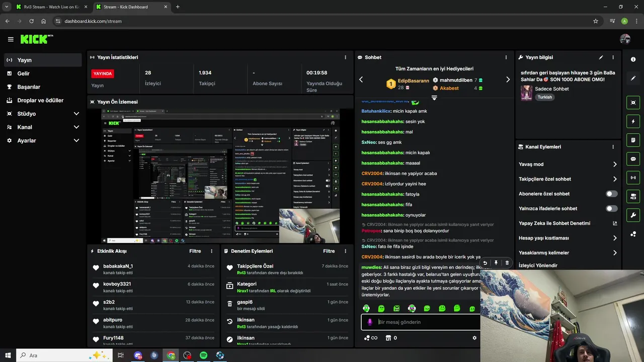Open Yayın İstatistikleri three-dot menu

[x=345, y=57]
